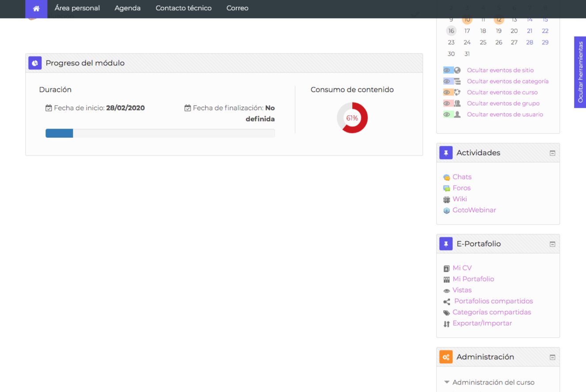Click the home icon in navbar
The height and width of the screenshot is (392, 586).
click(36, 8)
